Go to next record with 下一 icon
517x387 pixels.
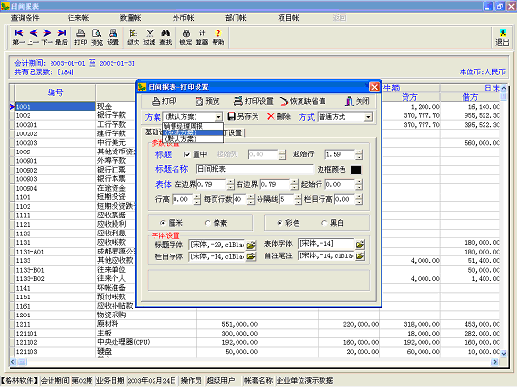tap(47, 37)
